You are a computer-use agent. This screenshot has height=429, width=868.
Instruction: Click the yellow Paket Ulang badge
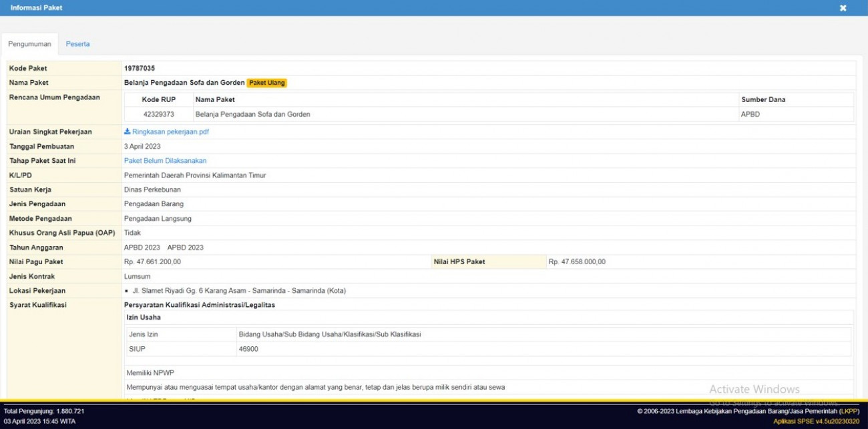(x=267, y=83)
